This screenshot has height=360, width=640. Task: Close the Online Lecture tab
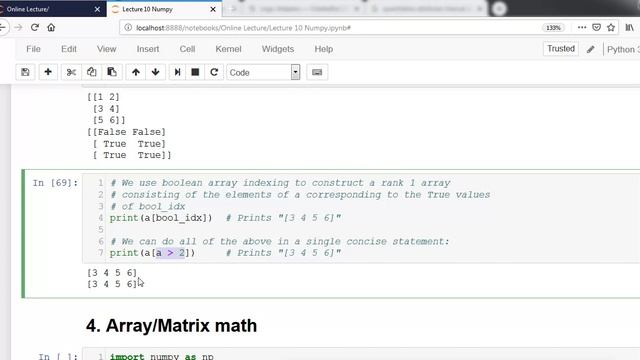[x=97, y=9]
